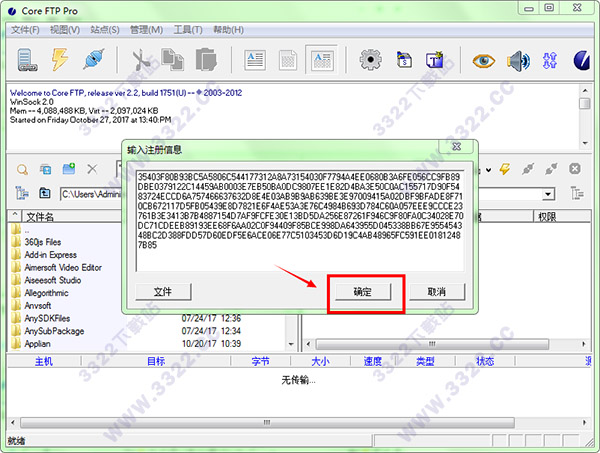Click the Copy documents icon
This screenshot has height=453, width=600.
click(x=172, y=59)
